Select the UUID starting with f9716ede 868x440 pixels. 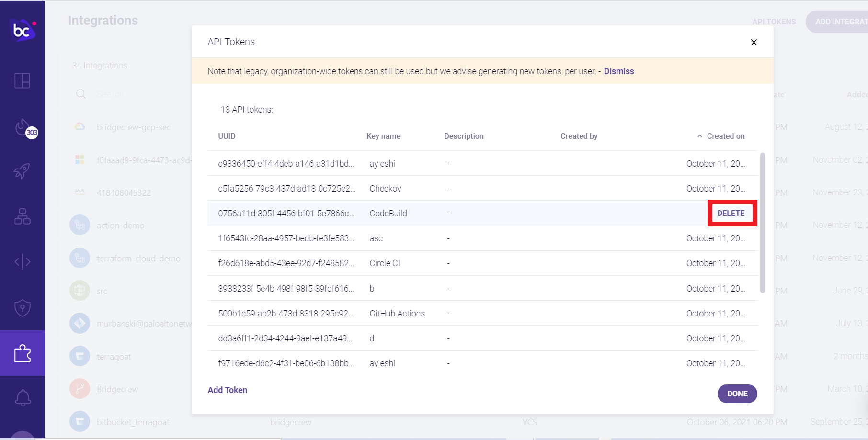click(286, 363)
